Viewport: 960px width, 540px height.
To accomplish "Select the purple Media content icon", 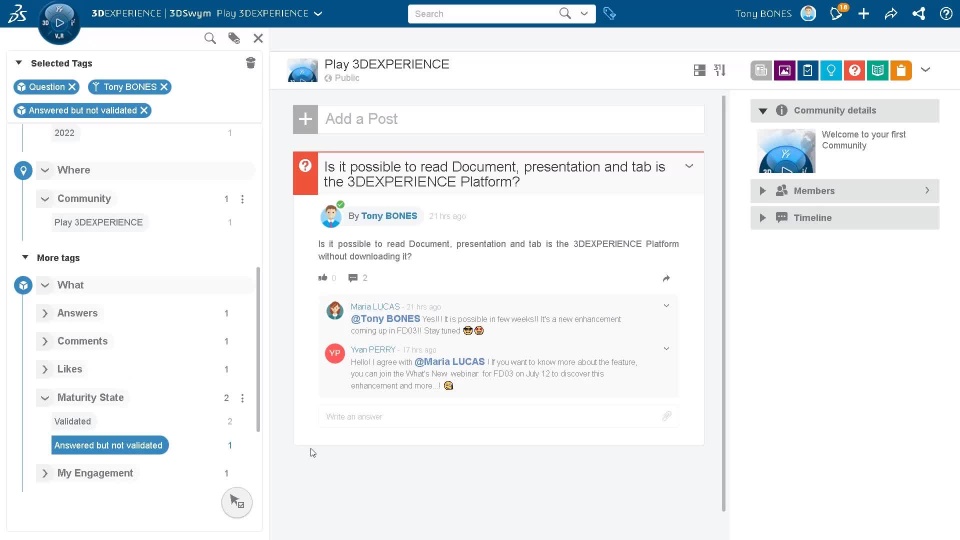I will point(784,70).
